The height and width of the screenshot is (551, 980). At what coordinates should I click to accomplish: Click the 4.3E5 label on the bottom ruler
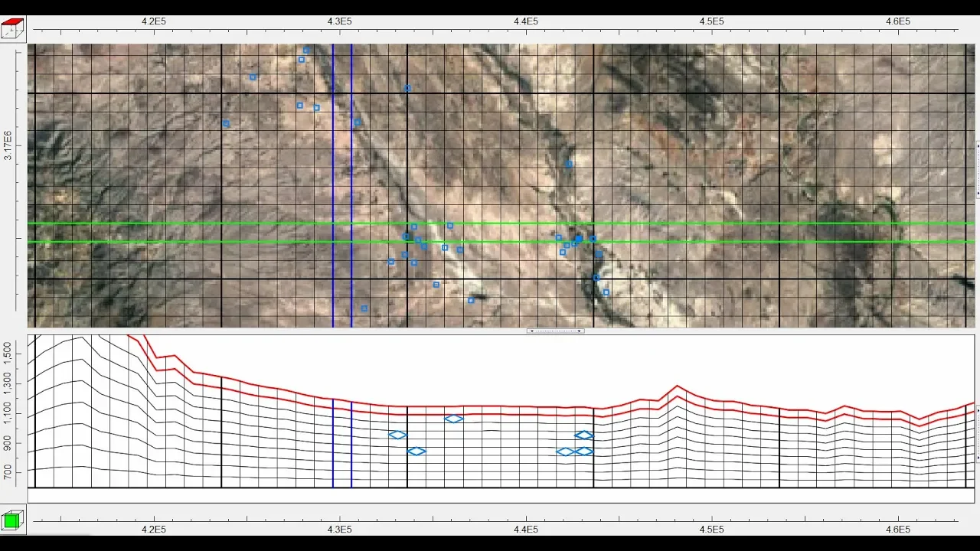[340, 530]
